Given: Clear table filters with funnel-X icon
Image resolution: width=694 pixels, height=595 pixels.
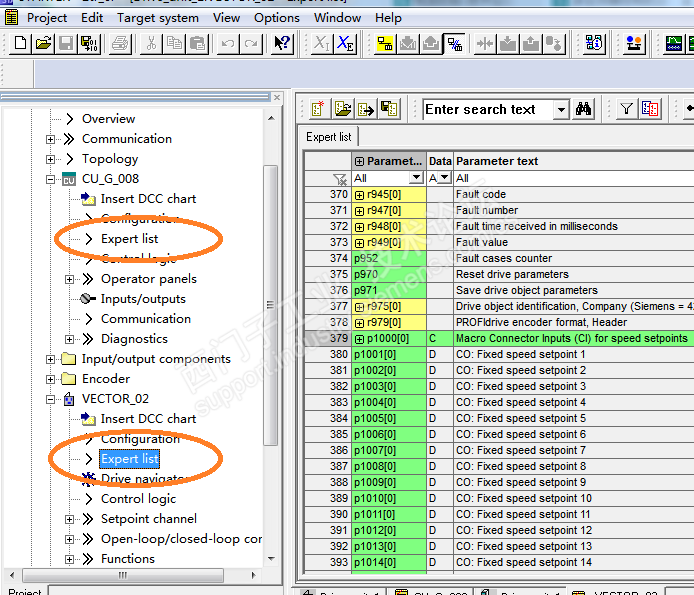Looking at the screenshot, I should point(340,179).
